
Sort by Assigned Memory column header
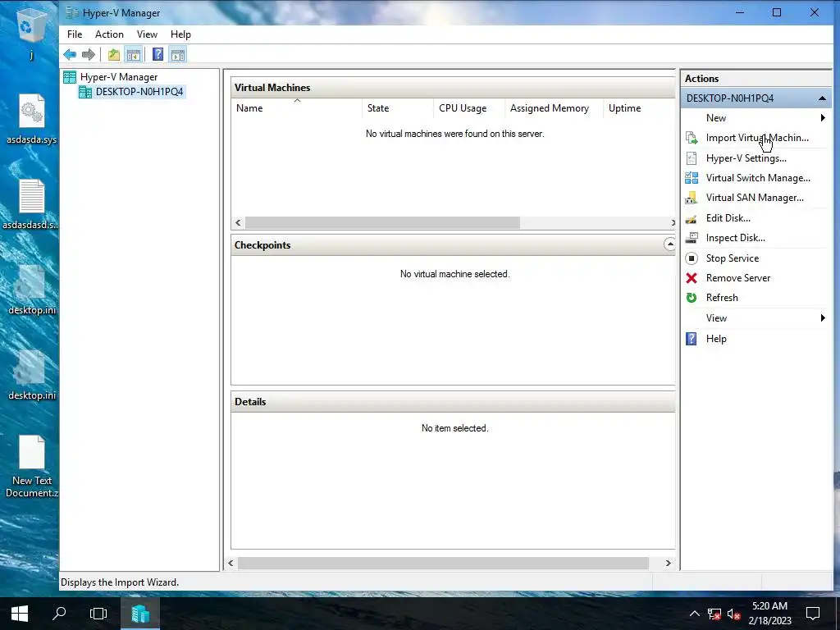(x=554, y=108)
